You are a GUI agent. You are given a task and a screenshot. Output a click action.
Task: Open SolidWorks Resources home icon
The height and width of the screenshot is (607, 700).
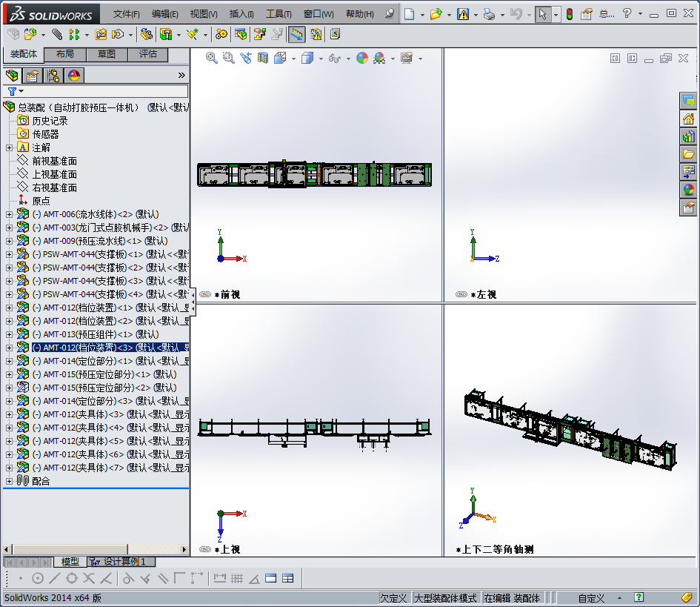pyautogui.click(x=688, y=119)
